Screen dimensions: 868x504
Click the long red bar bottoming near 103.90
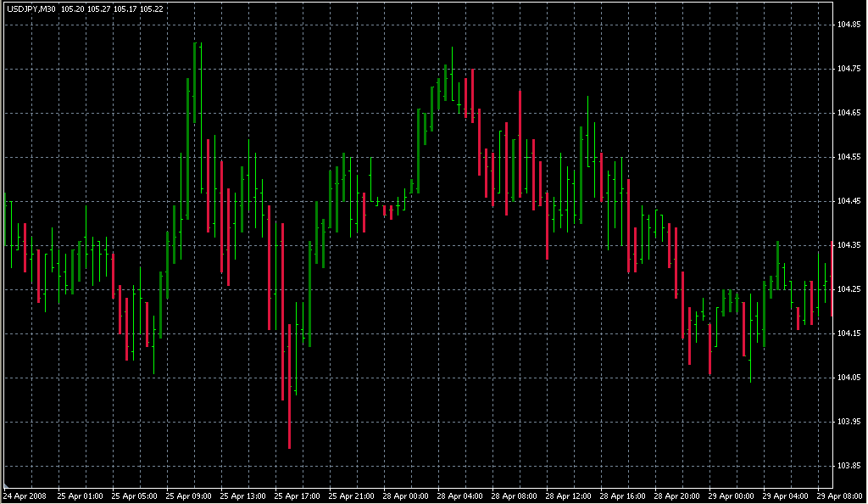290,386
